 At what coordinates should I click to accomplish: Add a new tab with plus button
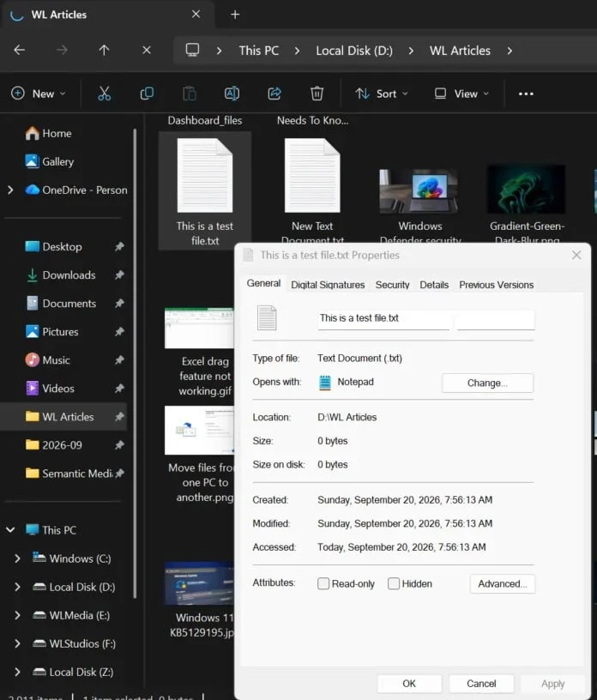[x=235, y=15]
